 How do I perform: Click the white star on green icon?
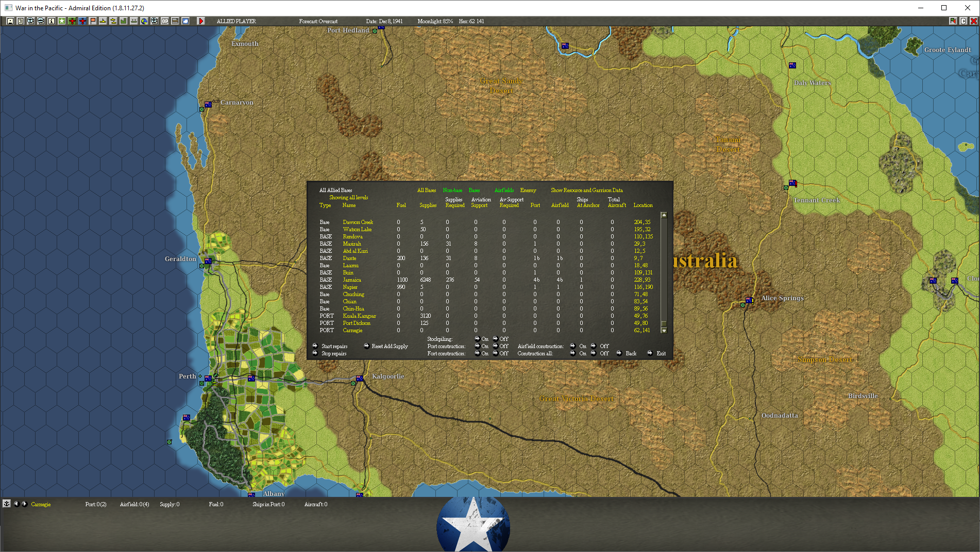click(x=62, y=21)
